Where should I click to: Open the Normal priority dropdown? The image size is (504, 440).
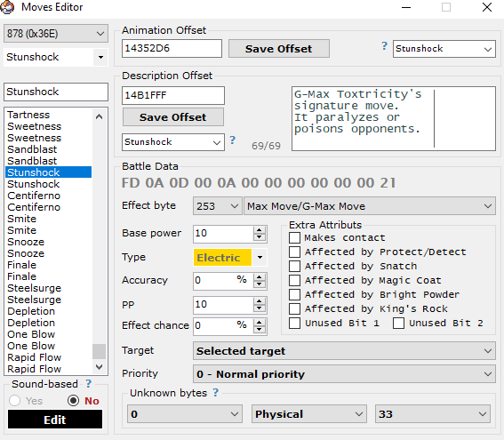344,374
